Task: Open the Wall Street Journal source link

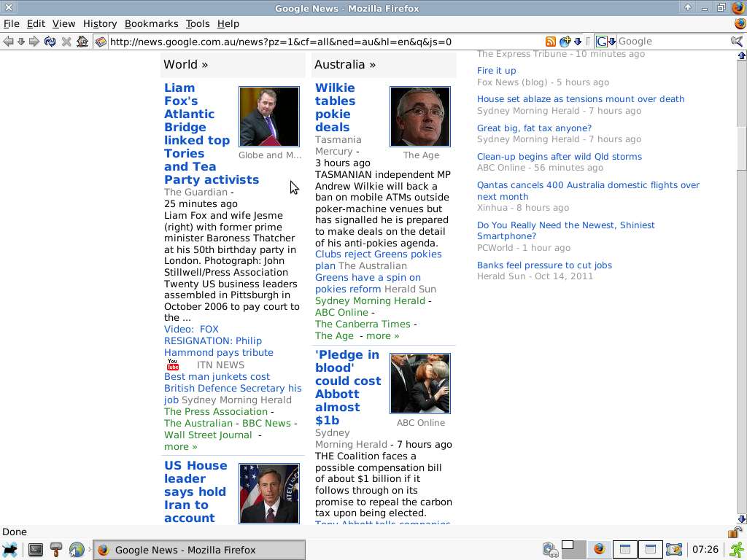Action: point(208,435)
